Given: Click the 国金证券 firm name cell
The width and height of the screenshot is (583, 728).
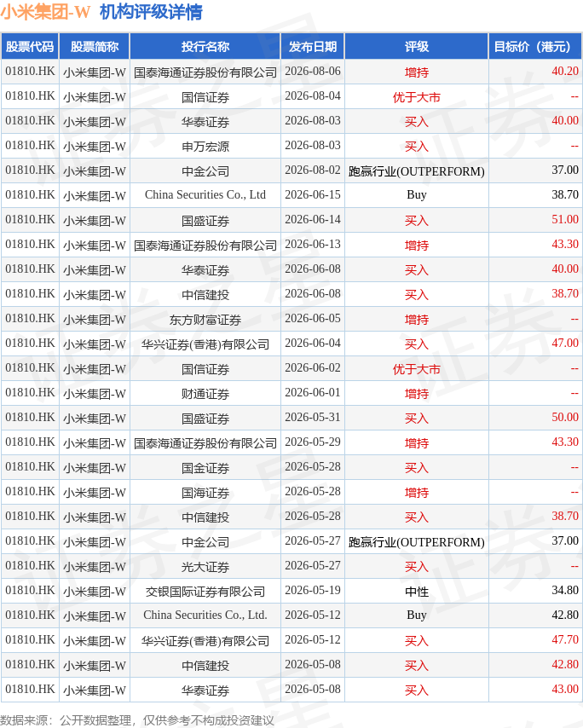Looking at the screenshot, I should 205,467.
